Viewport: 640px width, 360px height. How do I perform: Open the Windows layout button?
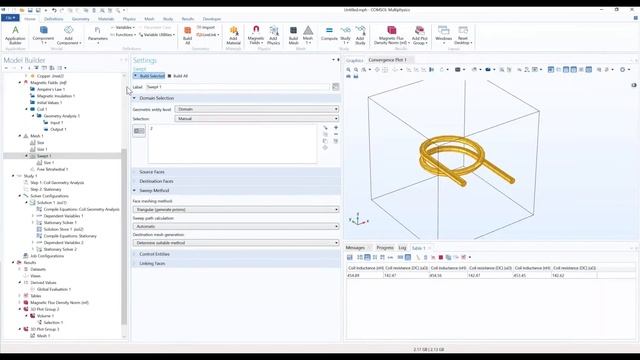443,35
